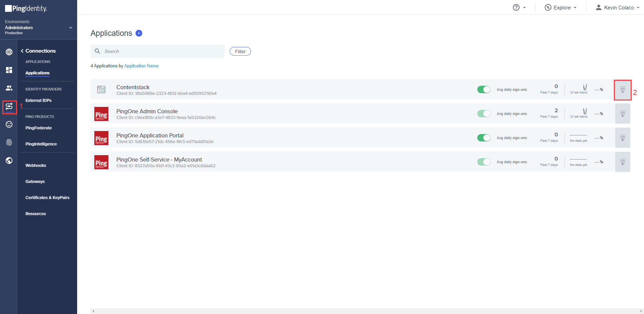Viewport: 644px width, 314px height.
Task: Open the fingerprint Security icon
Action: click(9, 142)
